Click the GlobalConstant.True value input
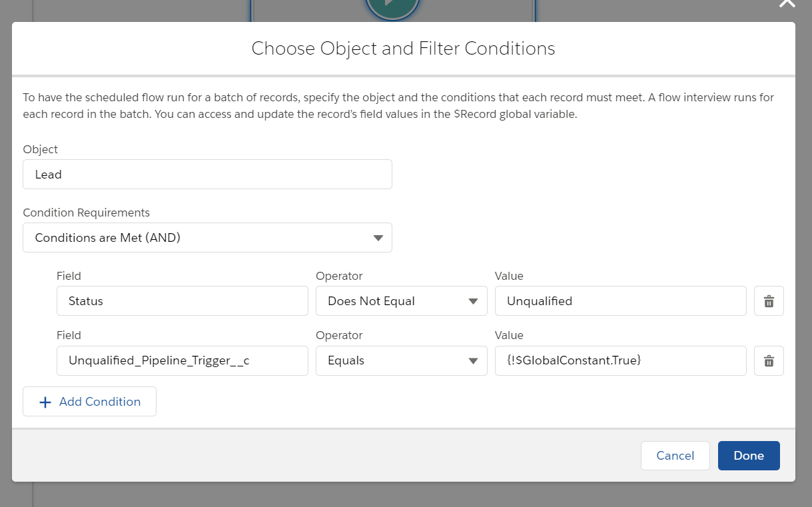The image size is (812, 507). [x=620, y=360]
